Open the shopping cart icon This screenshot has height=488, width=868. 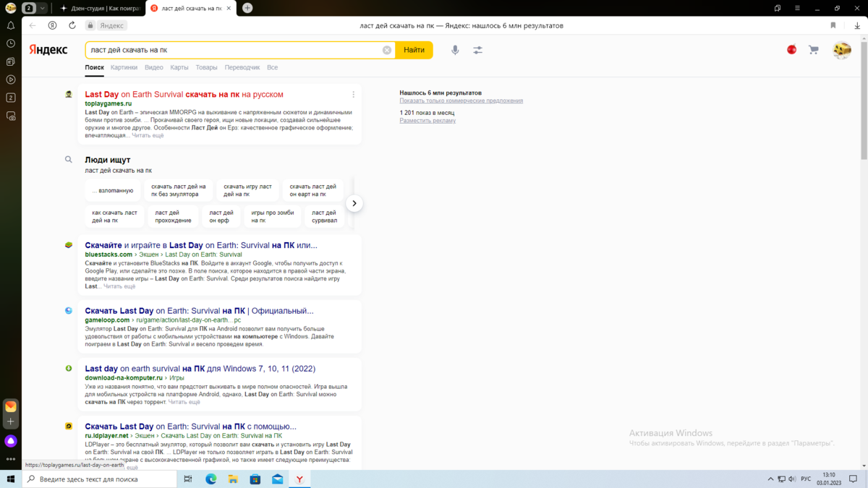pyautogui.click(x=814, y=50)
